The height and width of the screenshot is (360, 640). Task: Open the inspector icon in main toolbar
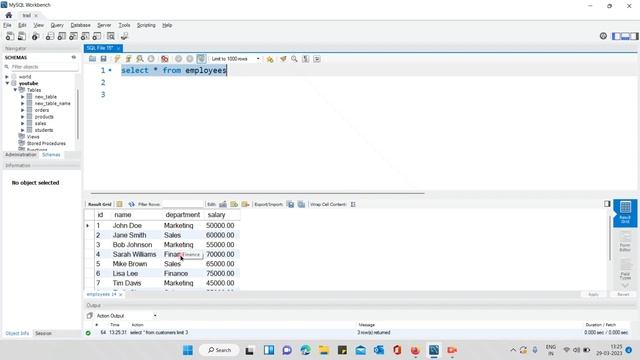pyautogui.click(x=36, y=36)
